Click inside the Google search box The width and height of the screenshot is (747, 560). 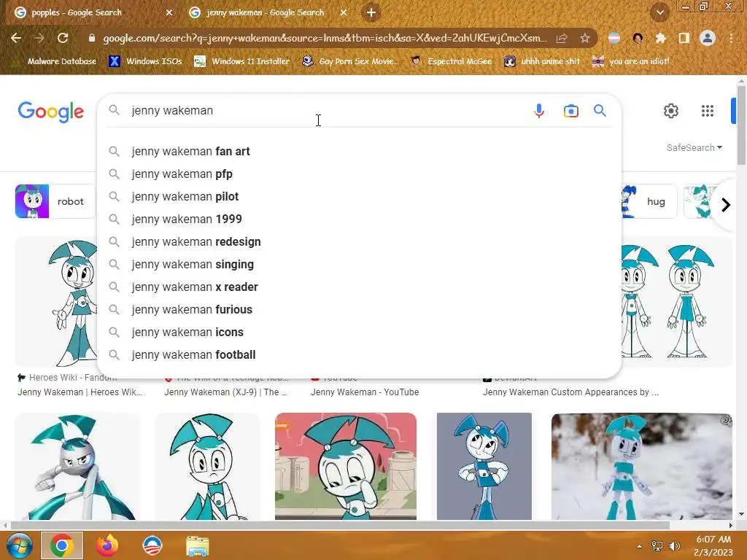click(329, 111)
